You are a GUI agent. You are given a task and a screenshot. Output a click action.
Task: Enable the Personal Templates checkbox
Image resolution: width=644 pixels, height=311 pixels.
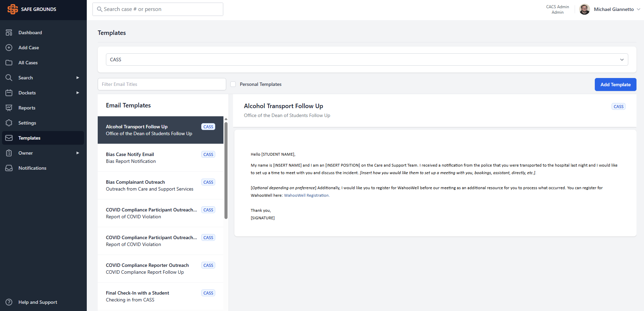point(233,84)
